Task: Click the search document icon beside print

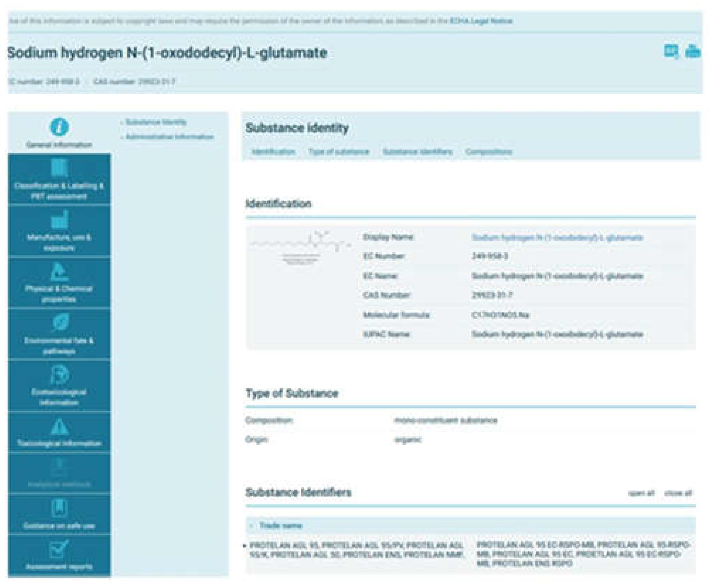Action: coord(671,52)
